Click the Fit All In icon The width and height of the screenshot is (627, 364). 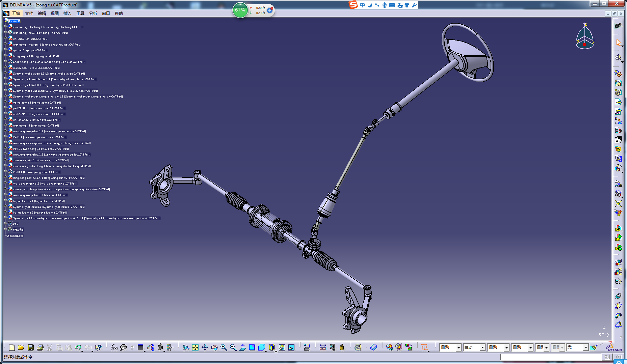pos(195,347)
